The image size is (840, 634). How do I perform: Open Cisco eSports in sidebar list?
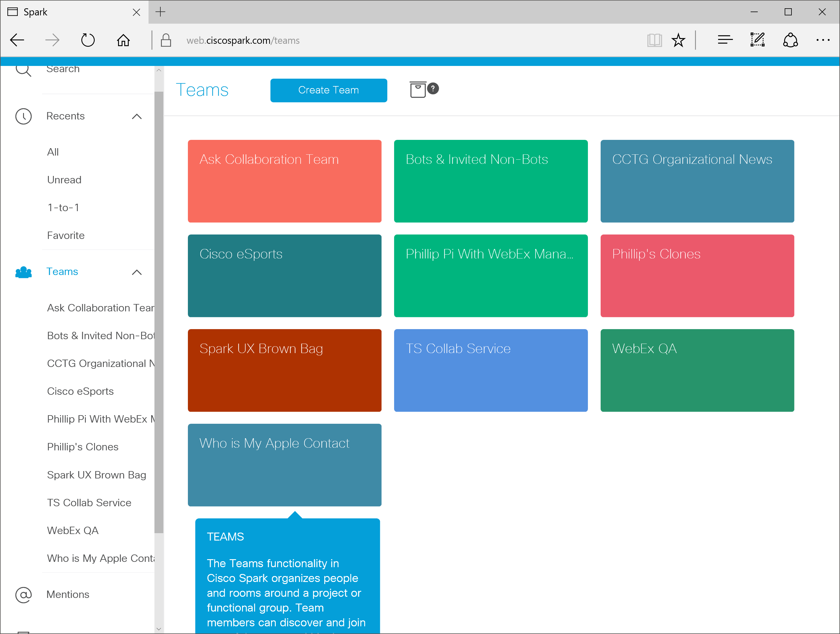tap(80, 391)
